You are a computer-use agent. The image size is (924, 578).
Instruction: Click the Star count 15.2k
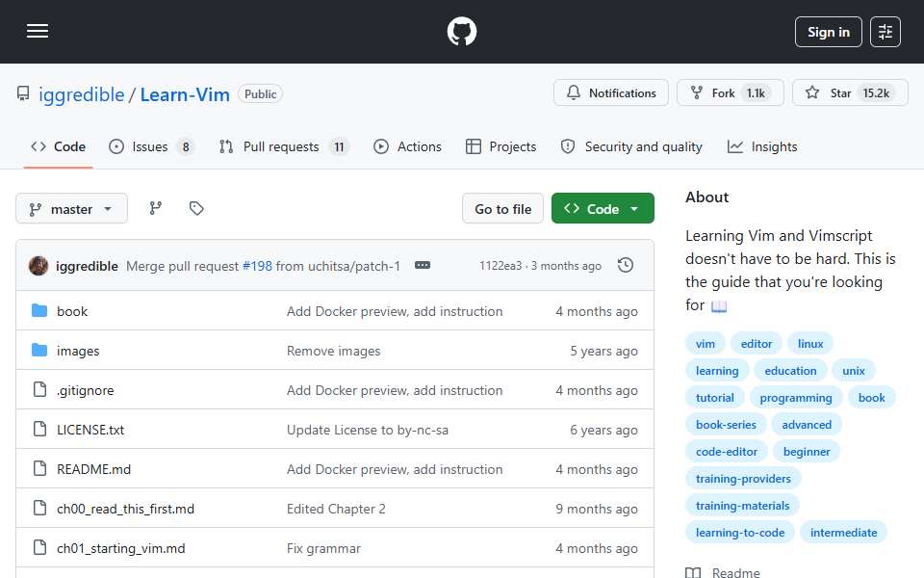click(876, 93)
